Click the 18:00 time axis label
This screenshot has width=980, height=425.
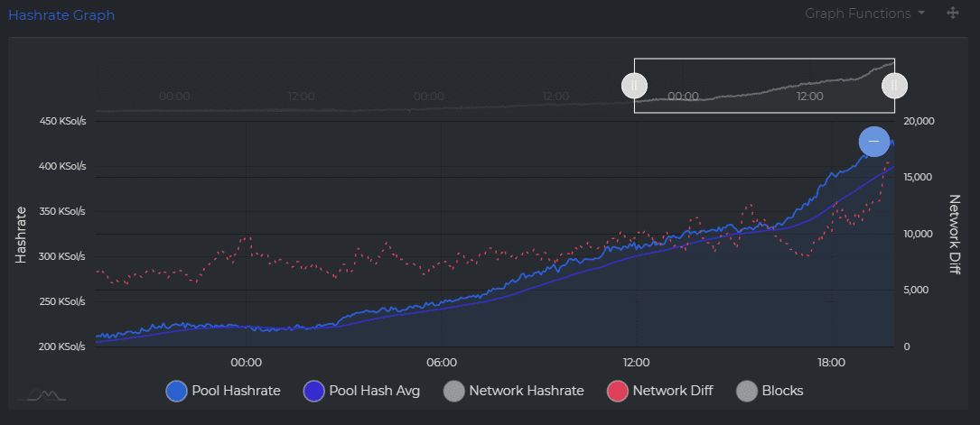click(x=833, y=363)
